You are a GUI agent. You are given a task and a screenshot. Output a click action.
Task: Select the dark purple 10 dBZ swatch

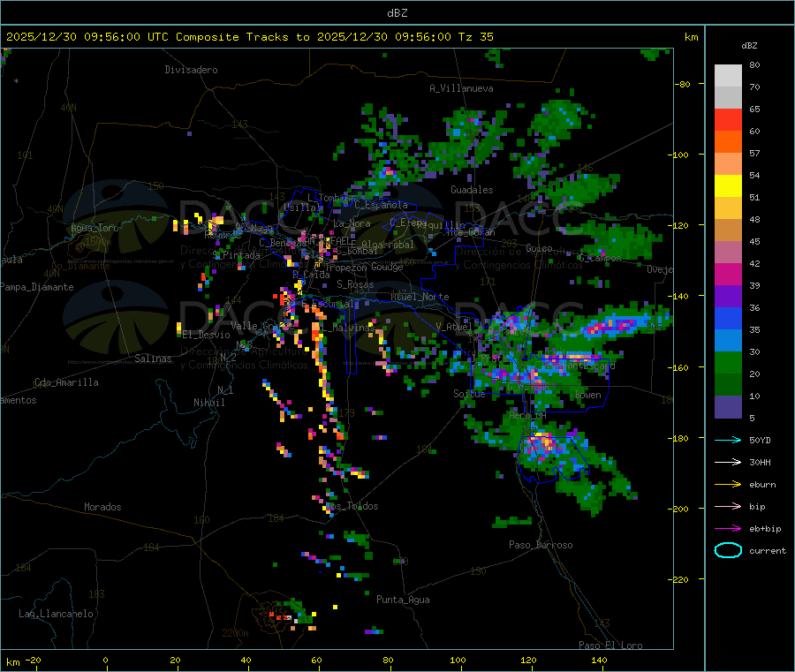(x=728, y=407)
